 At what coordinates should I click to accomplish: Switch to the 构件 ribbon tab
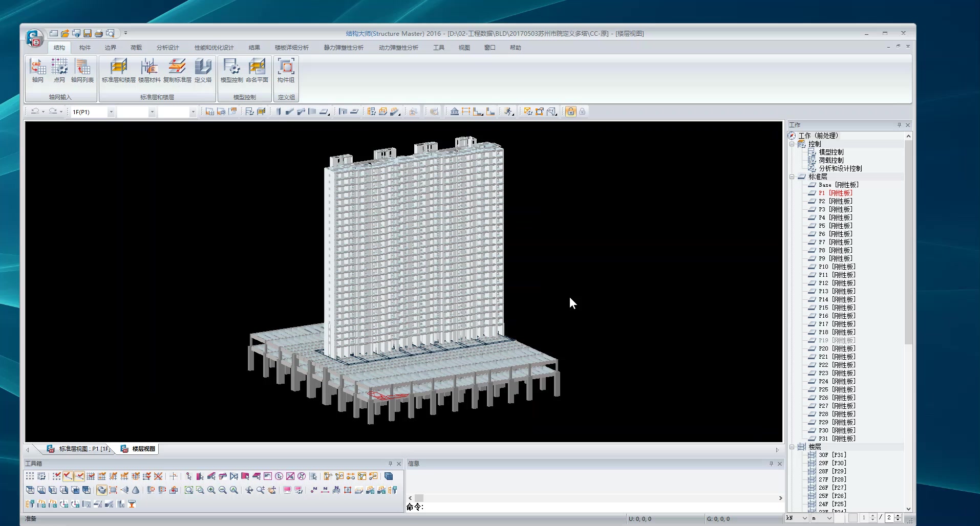[x=85, y=48]
